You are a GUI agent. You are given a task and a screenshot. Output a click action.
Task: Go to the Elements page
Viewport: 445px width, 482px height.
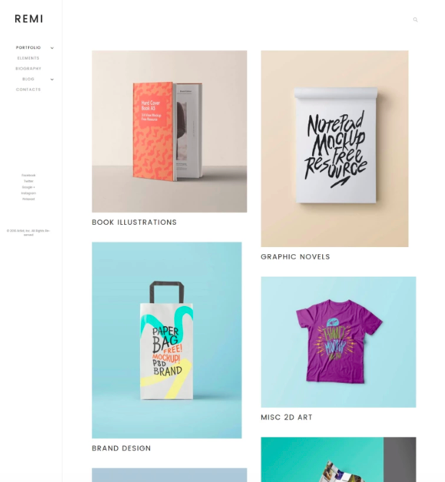[28, 58]
